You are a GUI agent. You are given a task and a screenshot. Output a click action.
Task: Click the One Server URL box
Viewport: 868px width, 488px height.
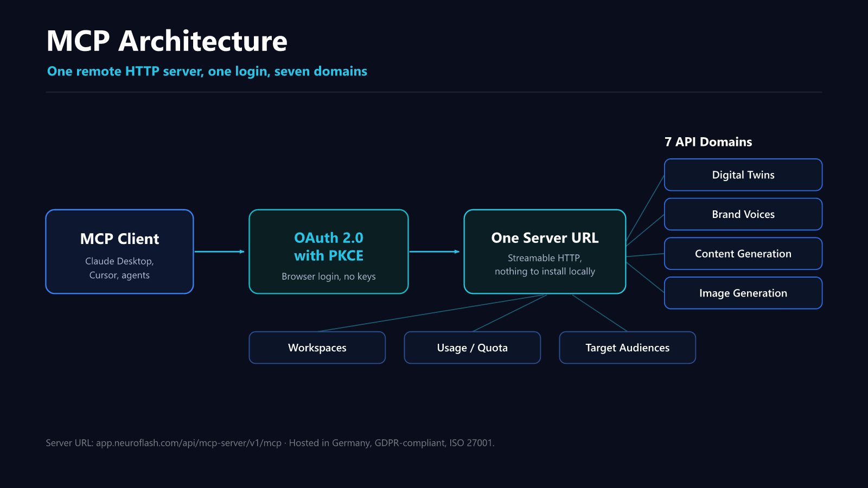pos(545,252)
